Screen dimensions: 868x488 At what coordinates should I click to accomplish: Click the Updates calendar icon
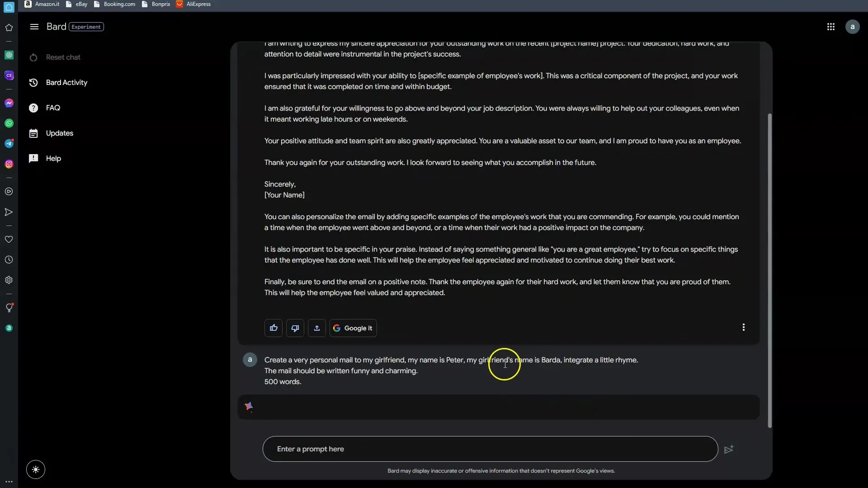click(33, 133)
